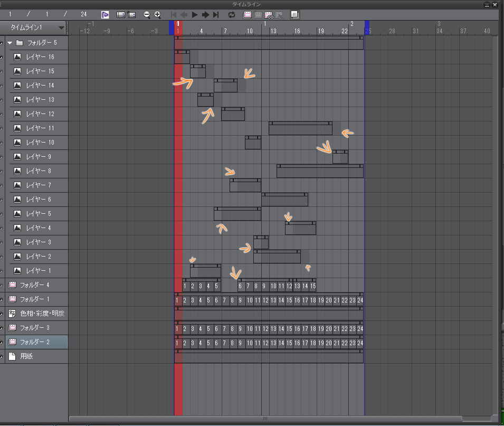Image resolution: width=504 pixels, height=426 pixels.
Task: Click cel 6 in フォルダー 4 track
Action: pyautogui.click(x=241, y=286)
